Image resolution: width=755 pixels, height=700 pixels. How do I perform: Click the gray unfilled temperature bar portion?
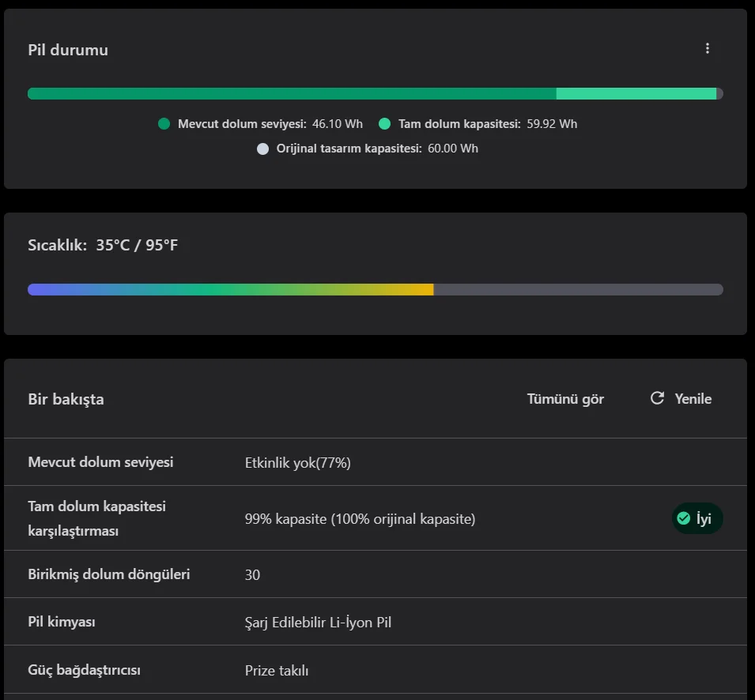(578, 290)
